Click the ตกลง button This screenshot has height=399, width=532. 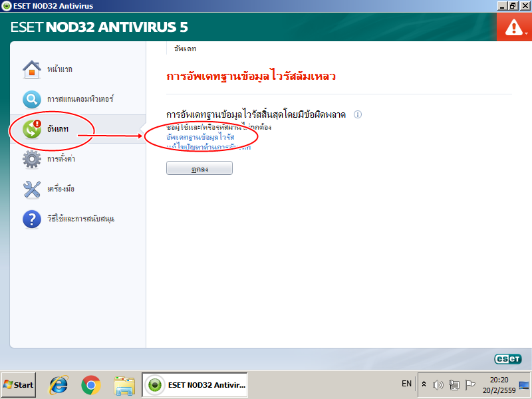(199, 168)
